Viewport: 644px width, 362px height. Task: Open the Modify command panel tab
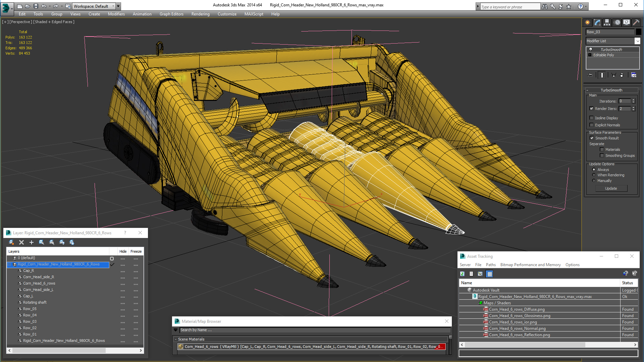pyautogui.click(x=597, y=22)
